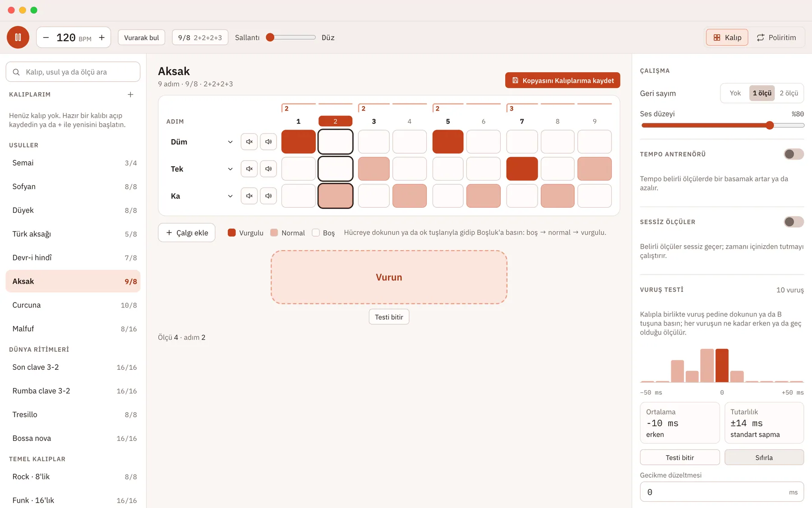
Task: Click Testi bitir below the hit pad
Action: click(389, 317)
